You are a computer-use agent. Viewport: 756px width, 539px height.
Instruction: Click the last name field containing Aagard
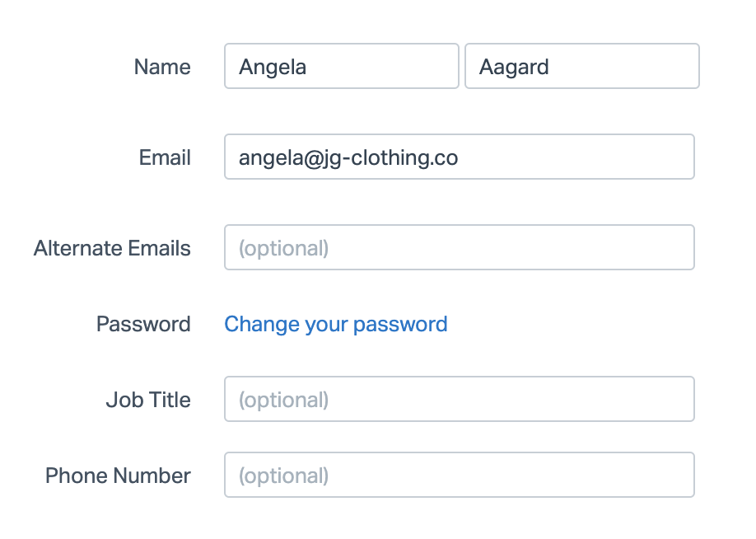[581, 66]
